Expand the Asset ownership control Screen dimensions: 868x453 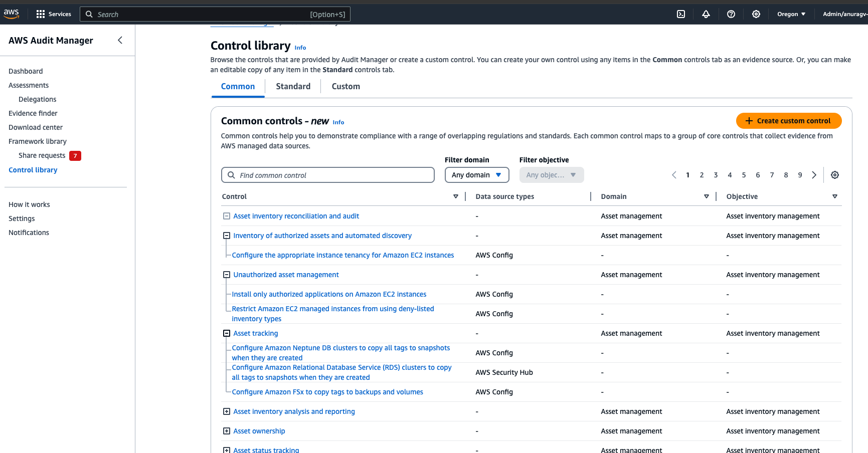(x=226, y=431)
